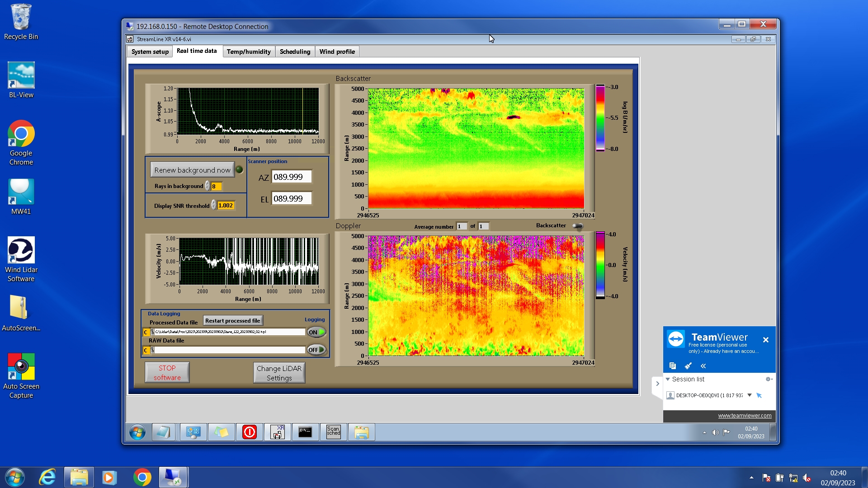Switch to the Wind profile tab
Image resolution: width=868 pixels, height=488 pixels.
(337, 52)
